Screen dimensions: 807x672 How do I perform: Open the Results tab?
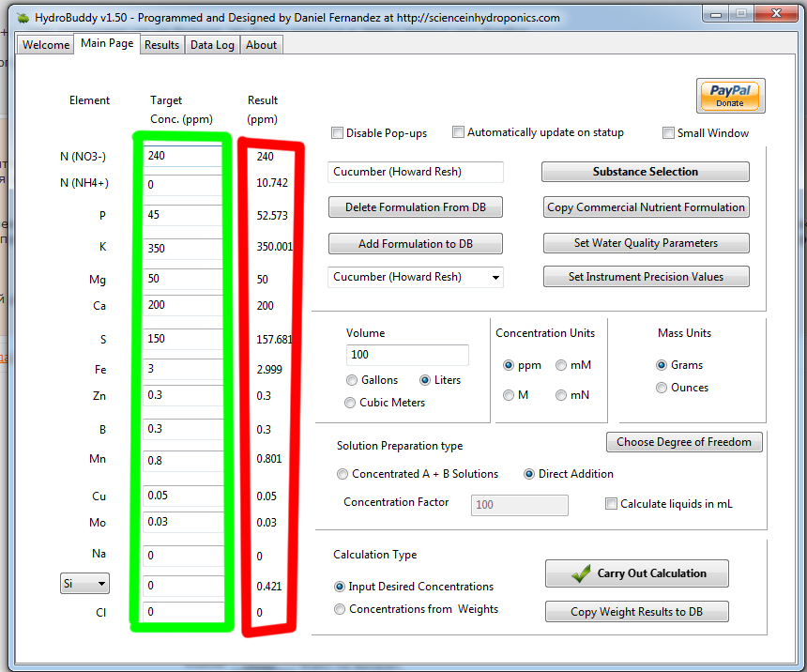pyautogui.click(x=161, y=45)
